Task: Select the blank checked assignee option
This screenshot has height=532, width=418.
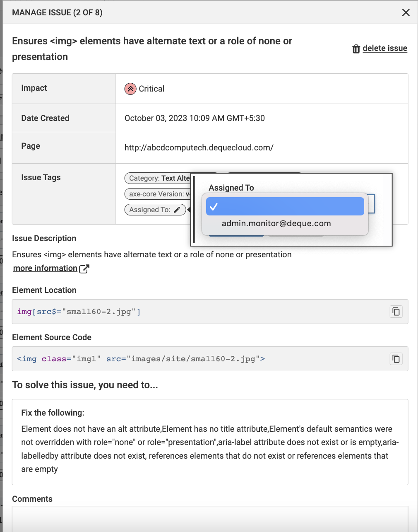Action: click(x=285, y=206)
